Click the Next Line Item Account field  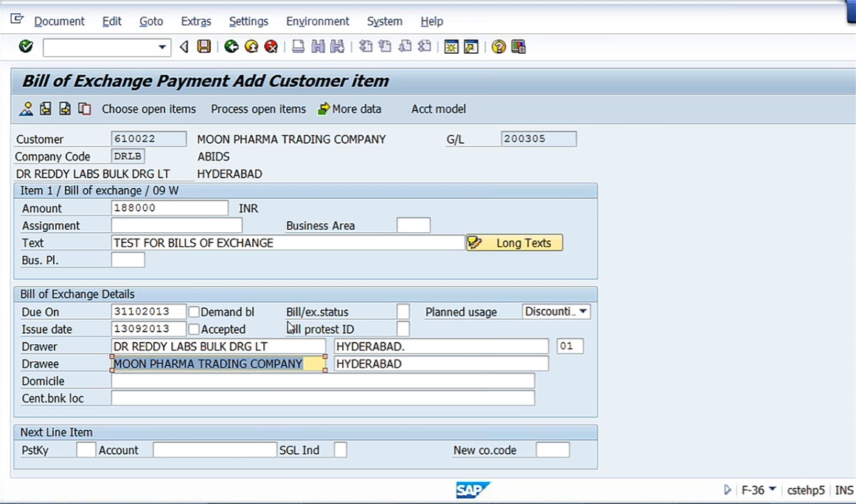215,449
